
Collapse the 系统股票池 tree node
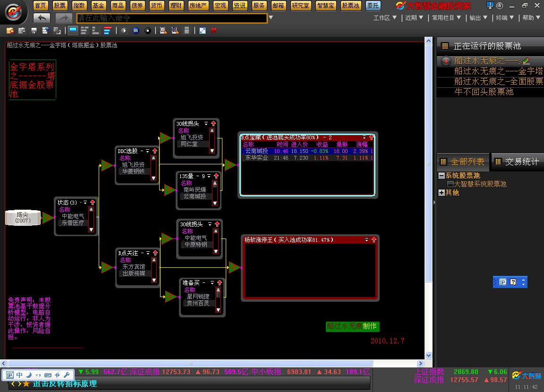coord(442,176)
